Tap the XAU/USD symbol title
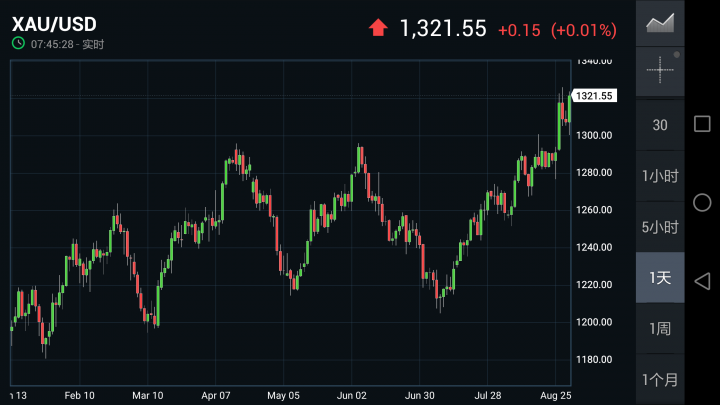 click(54, 22)
